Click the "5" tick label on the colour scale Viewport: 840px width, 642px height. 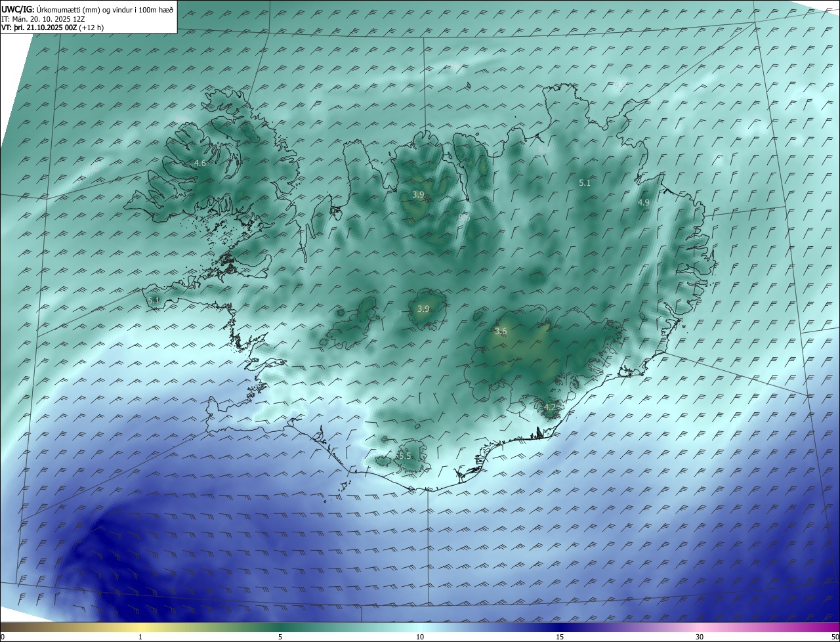pyautogui.click(x=280, y=637)
